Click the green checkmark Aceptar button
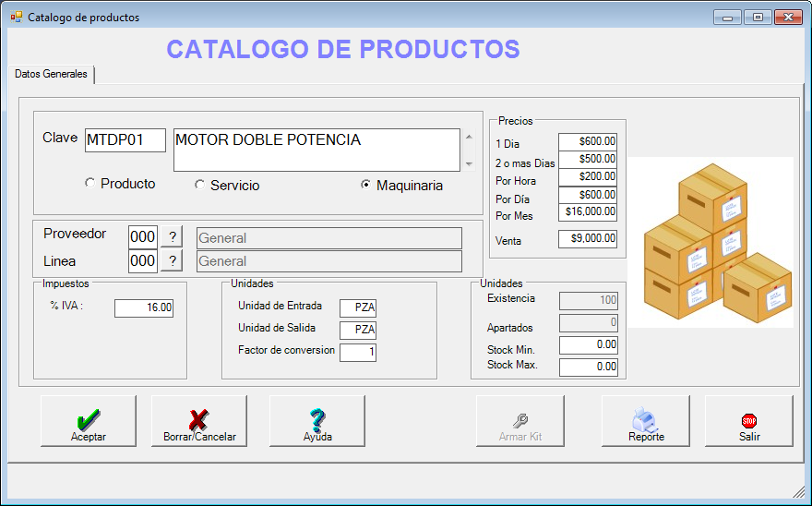 [x=89, y=421]
